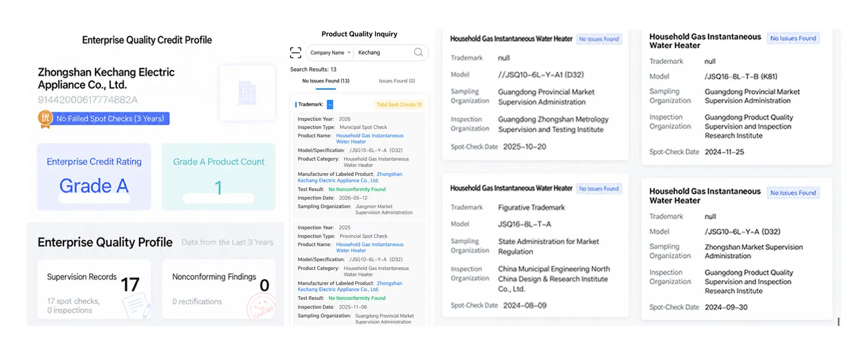Open product name link in 2025 inspection record
The width and height of the screenshot is (868, 358).
(370, 248)
